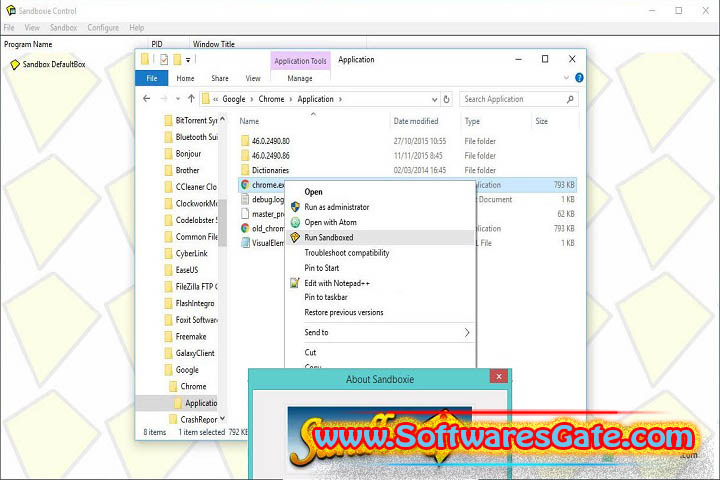The width and height of the screenshot is (720, 480).
Task: Select the 46.0.2490.80 folder
Action: point(270,141)
